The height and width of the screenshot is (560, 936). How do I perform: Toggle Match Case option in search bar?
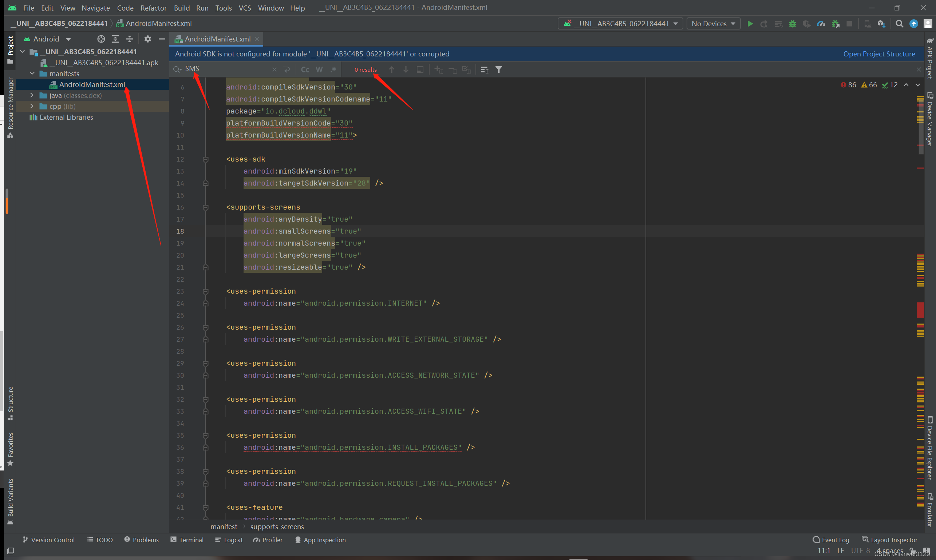(x=305, y=69)
